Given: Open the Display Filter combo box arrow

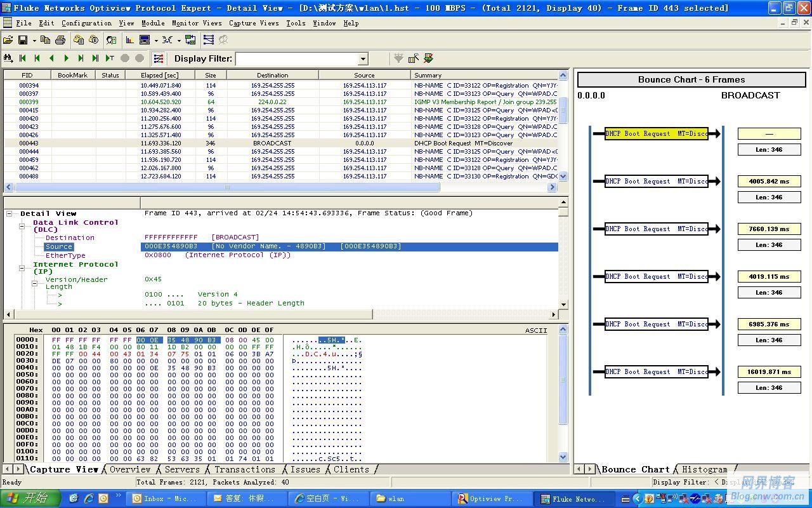Looking at the screenshot, I should [363, 59].
